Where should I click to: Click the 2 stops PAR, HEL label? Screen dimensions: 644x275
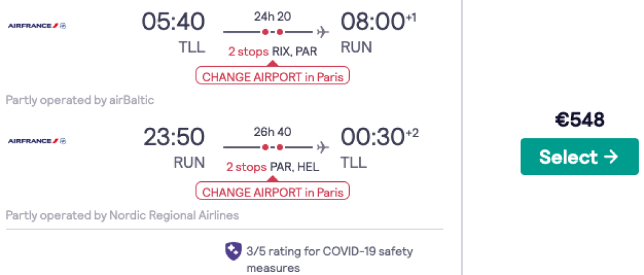click(273, 167)
